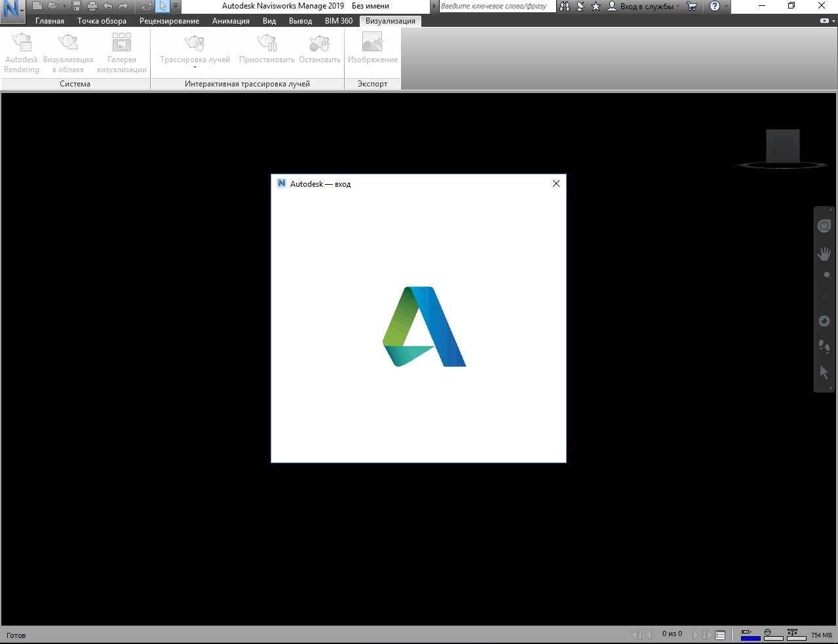Open the Главная ribbon tab
This screenshot has height=644, width=838.
50,21
